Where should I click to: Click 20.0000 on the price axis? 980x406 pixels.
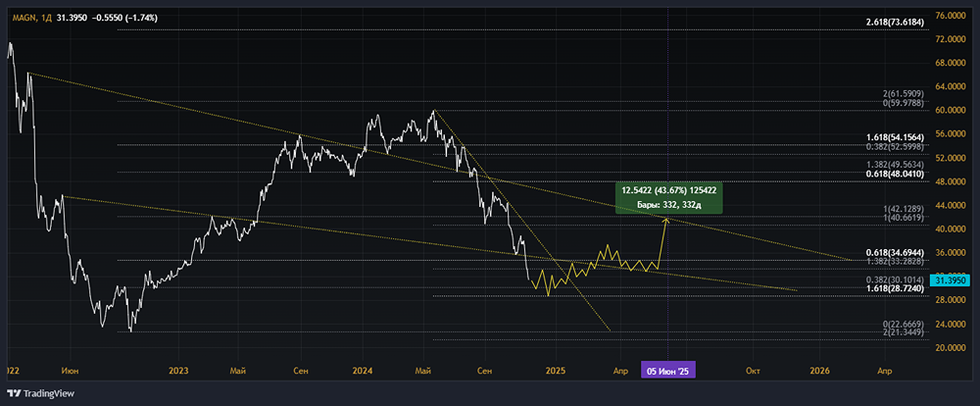click(x=953, y=348)
